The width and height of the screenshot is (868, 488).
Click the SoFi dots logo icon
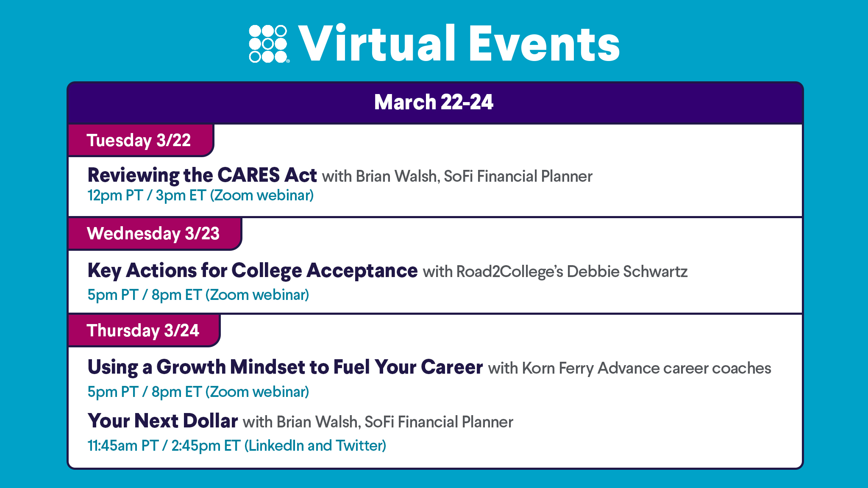coord(269,44)
